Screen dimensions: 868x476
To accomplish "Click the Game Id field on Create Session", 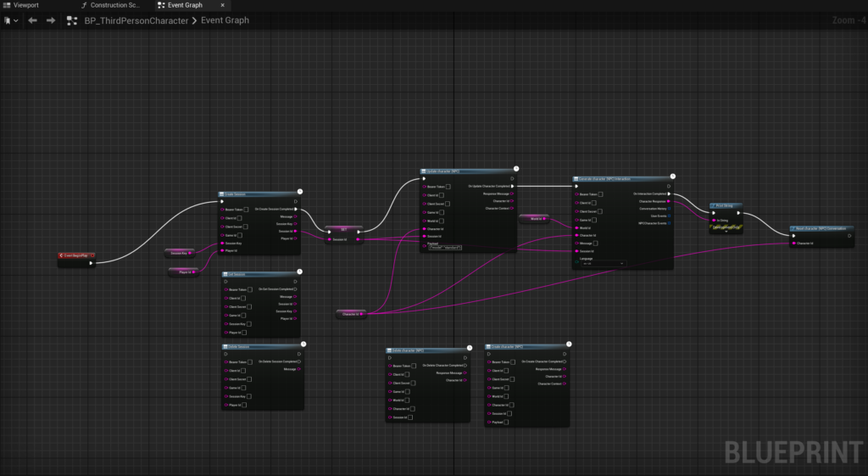I will (x=240, y=236).
